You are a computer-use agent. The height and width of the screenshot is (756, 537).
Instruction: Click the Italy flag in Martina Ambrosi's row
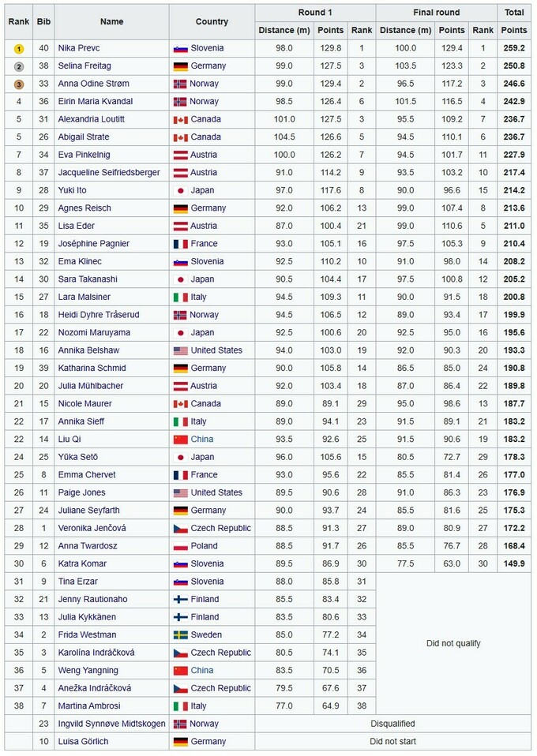click(180, 705)
